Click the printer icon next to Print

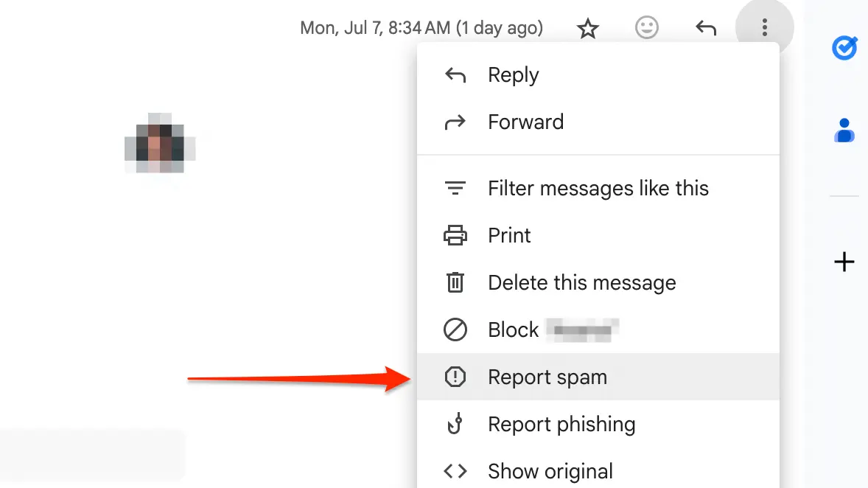coord(456,235)
